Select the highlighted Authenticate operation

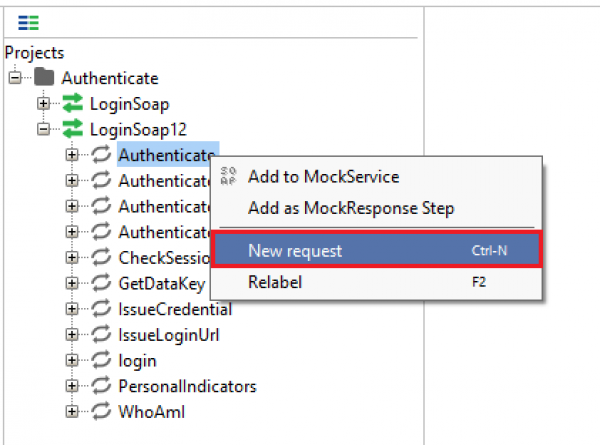[168, 155]
